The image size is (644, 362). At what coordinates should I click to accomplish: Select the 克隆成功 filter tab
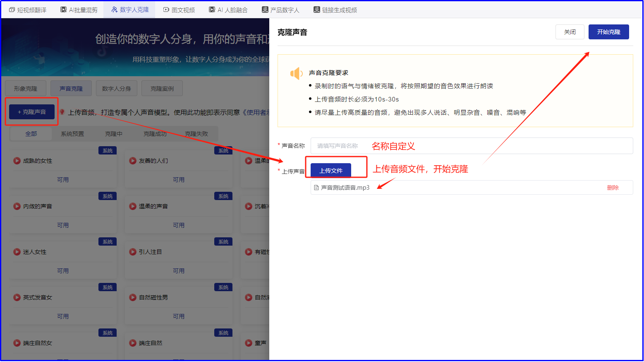click(x=155, y=133)
